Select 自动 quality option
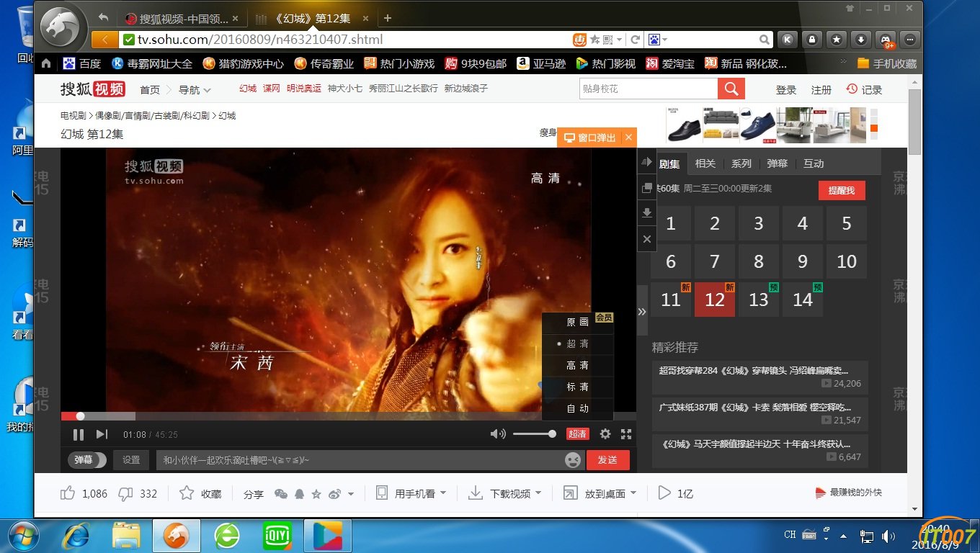The width and height of the screenshot is (980, 553). tap(577, 408)
